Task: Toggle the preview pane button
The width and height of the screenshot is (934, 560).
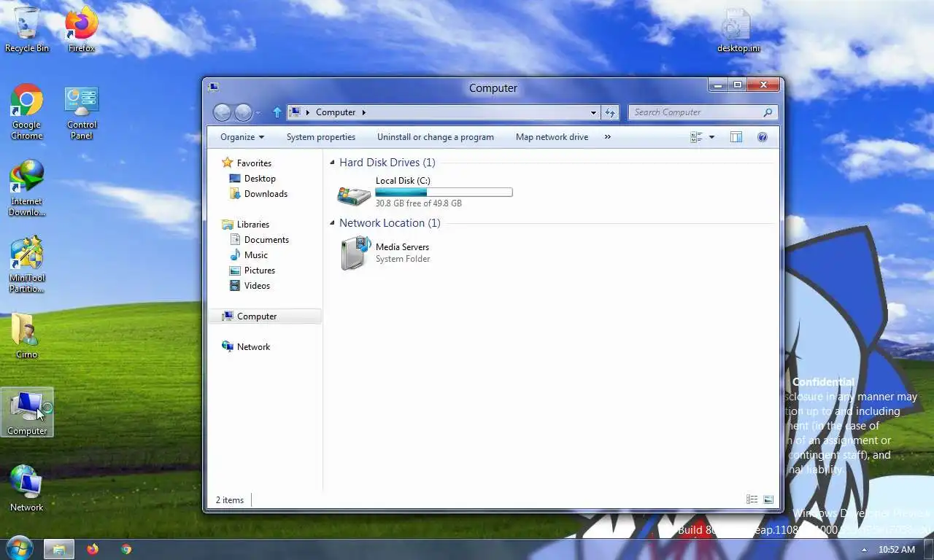Action: (736, 137)
